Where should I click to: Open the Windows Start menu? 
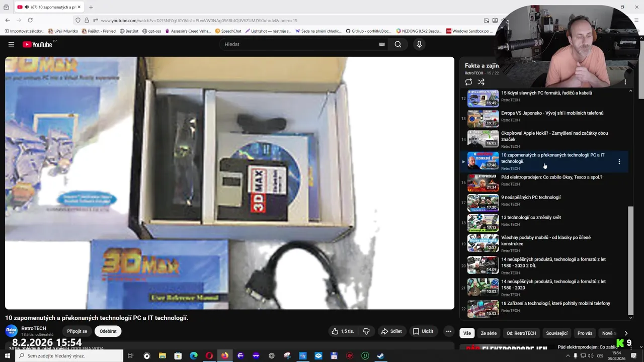[7, 356]
